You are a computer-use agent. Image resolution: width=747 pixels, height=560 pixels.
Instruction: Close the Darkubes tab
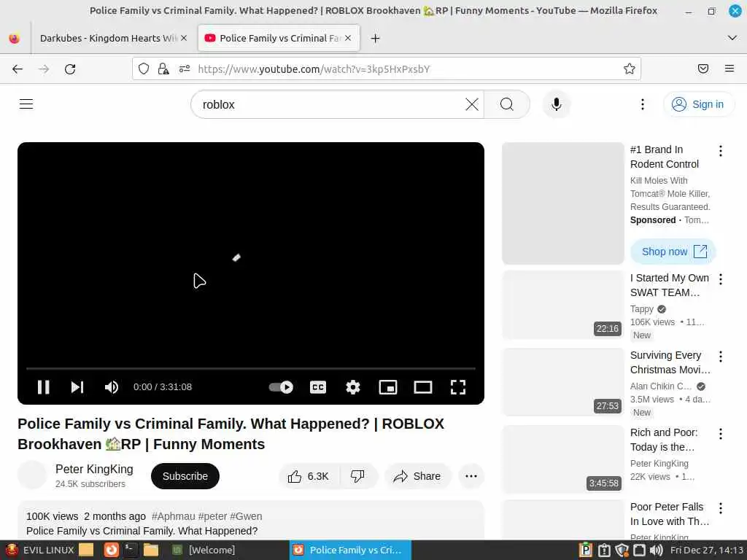[x=184, y=38]
